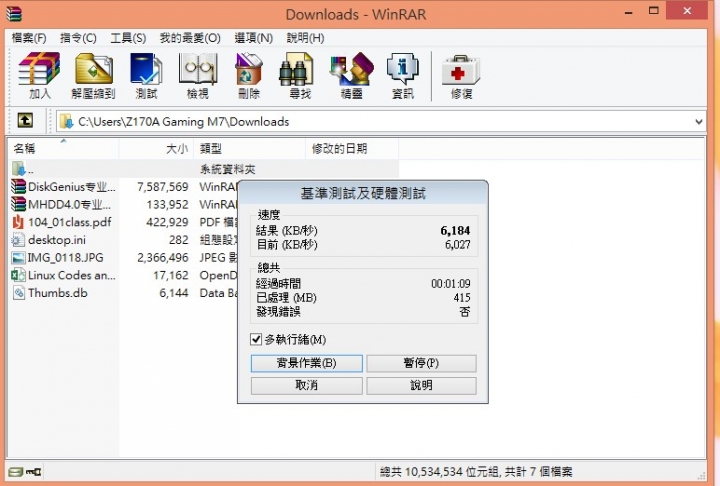720x486 pixels.
Task: Click the drive icon in status bar
Action: pyautogui.click(x=16, y=472)
